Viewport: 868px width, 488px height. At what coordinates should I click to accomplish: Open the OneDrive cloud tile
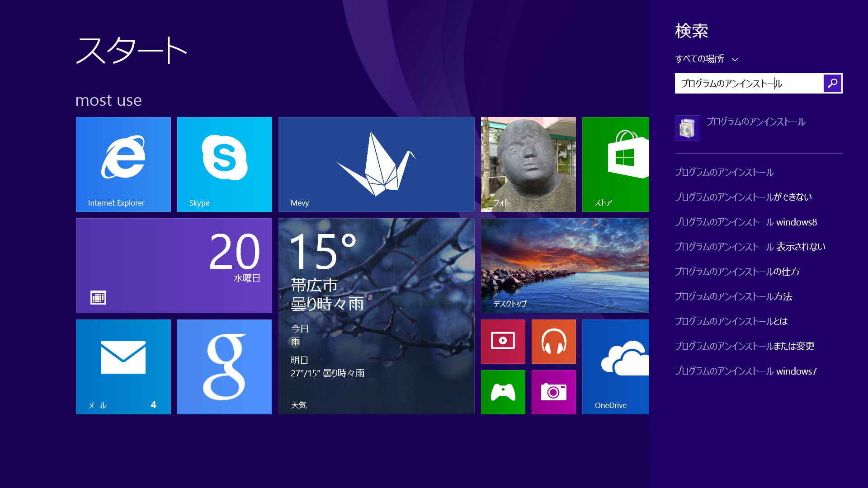pos(615,366)
